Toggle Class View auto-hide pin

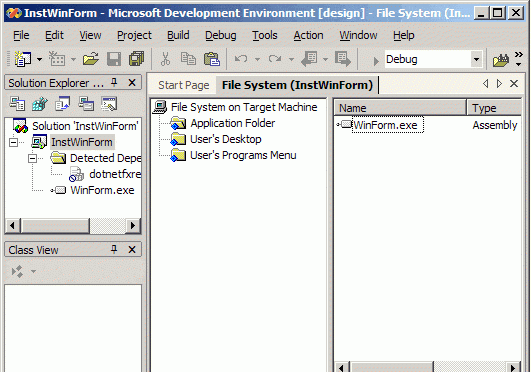point(114,250)
